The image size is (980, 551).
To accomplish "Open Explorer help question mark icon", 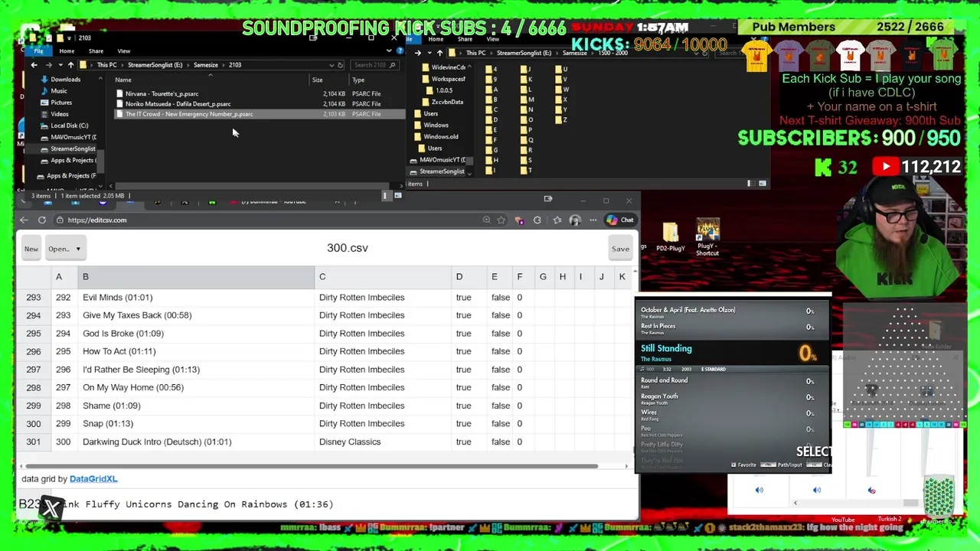I will (400, 51).
